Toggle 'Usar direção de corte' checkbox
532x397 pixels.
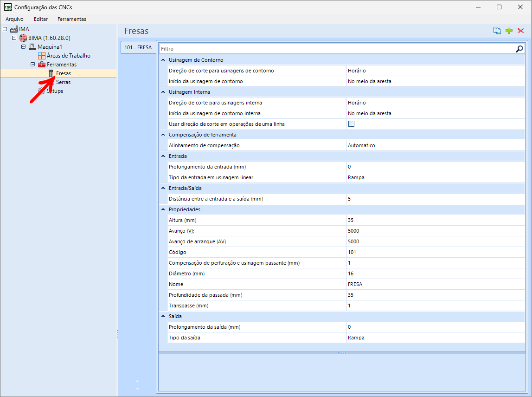pyautogui.click(x=351, y=124)
